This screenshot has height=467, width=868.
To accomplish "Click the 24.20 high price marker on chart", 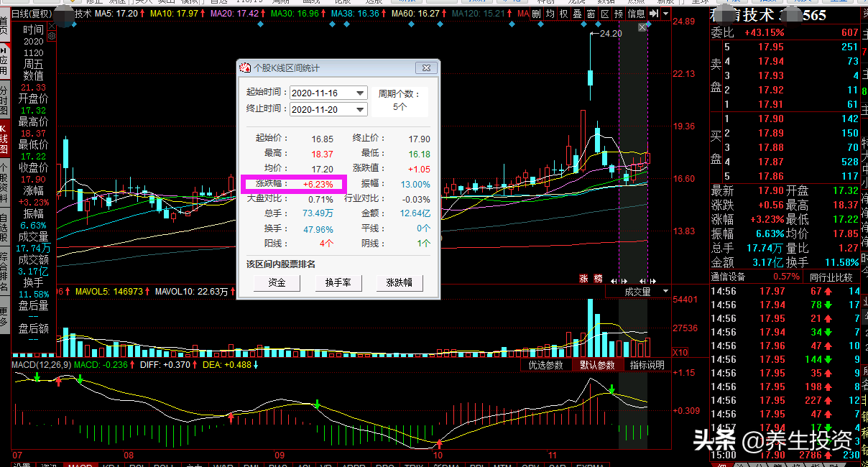I will click(611, 34).
